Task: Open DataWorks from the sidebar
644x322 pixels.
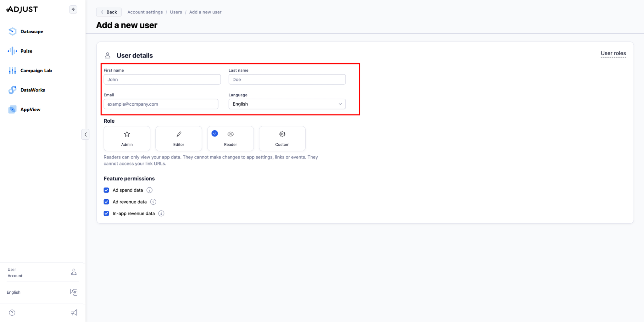Action: click(x=32, y=90)
